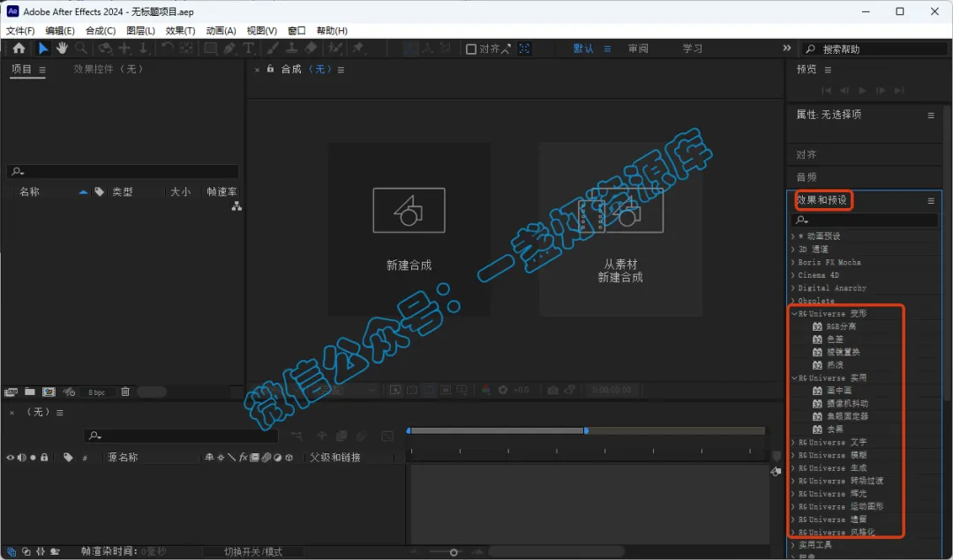The width and height of the screenshot is (953, 560).
Task: Click 切换开关/模式 at the timeline bottom
Action: click(x=253, y=551)
